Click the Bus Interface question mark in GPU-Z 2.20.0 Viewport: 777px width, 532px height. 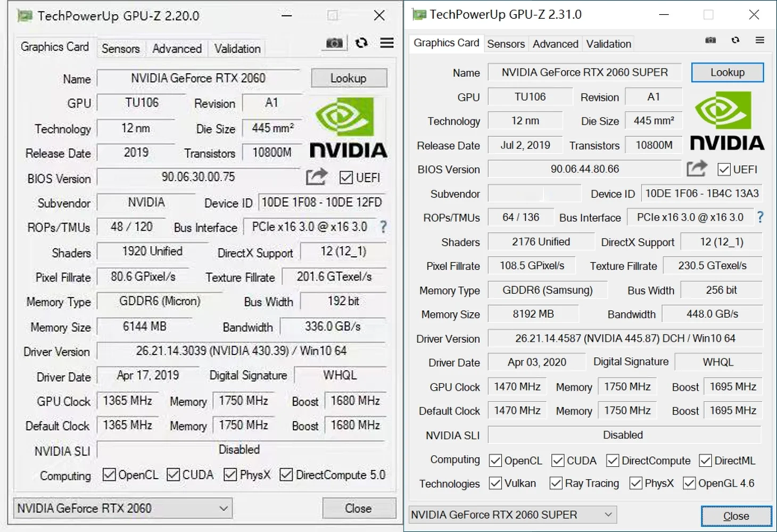click(x=383, y=227)
